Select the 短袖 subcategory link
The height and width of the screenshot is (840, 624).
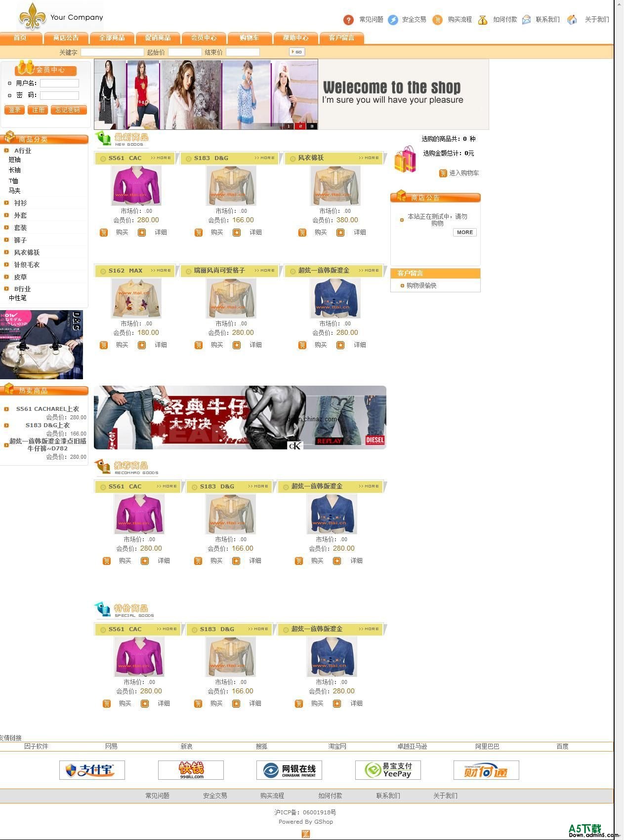(x=15, y=160)
